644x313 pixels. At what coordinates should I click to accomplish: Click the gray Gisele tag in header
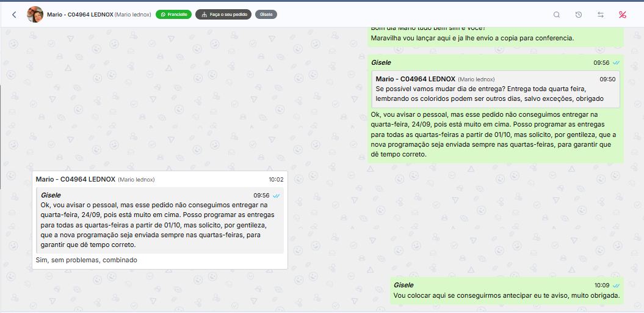pos(266,15)
